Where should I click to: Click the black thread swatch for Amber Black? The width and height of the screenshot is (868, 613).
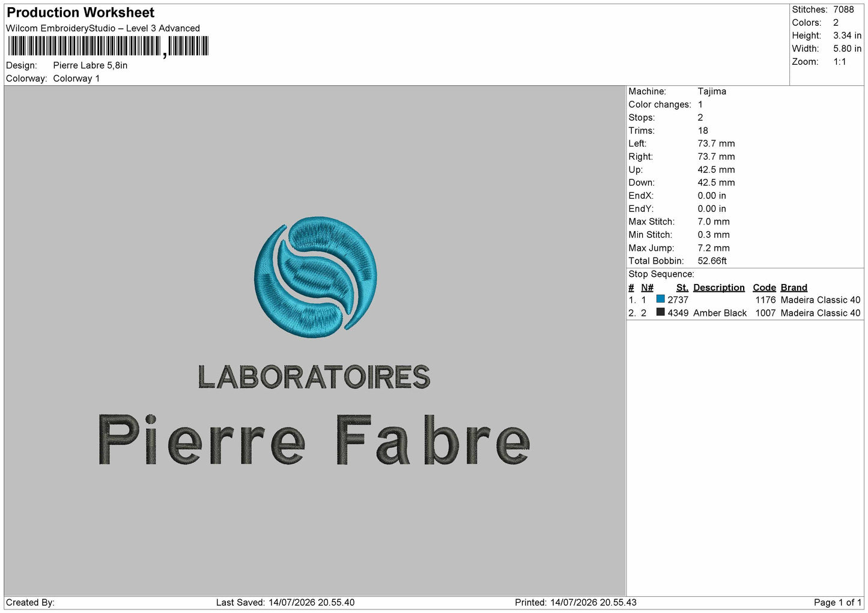(x=661, y=312)
